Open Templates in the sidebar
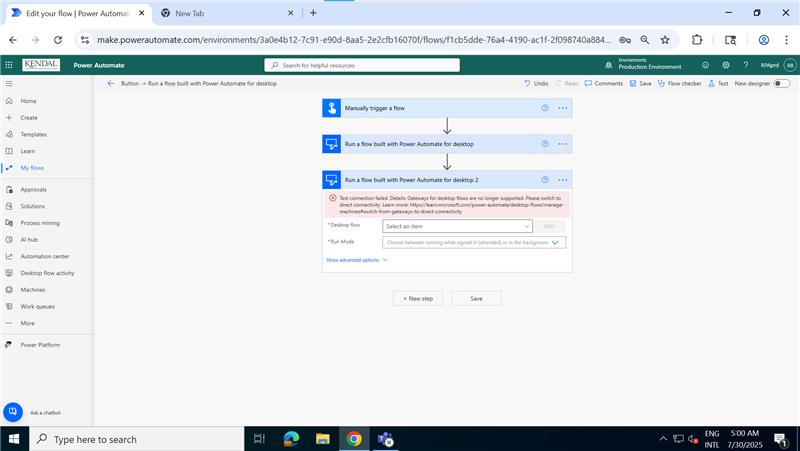800x451 pixels. (33, 134)
